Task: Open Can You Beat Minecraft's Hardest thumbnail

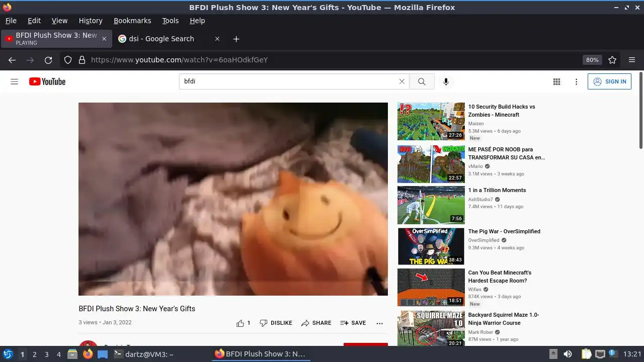Action: tap(431, 287)
